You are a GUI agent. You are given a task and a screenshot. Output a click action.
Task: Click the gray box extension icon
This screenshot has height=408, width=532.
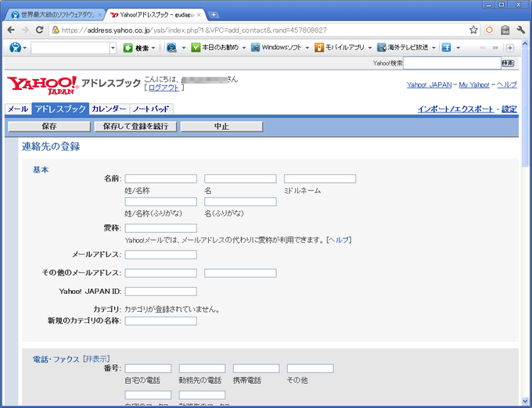[505, 30]
